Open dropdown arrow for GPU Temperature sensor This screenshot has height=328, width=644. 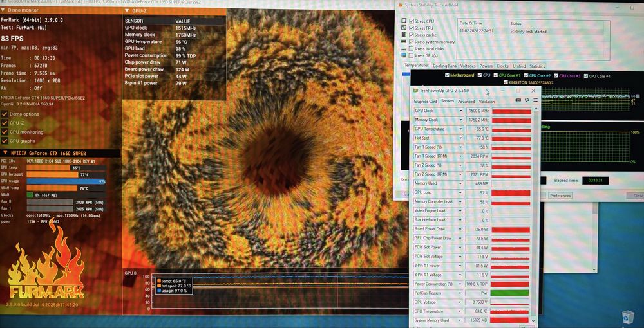coord(461,129)
